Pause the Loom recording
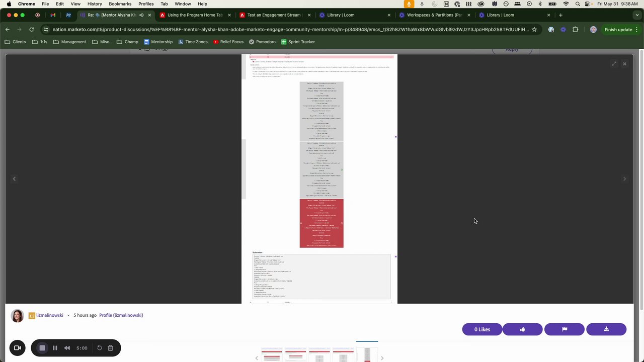 coord(55,348)
